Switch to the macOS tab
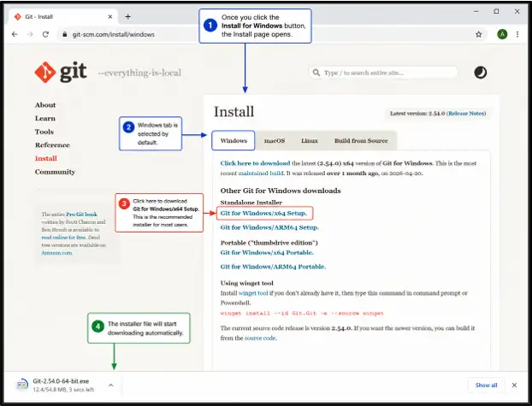 (x=275, y=140)
